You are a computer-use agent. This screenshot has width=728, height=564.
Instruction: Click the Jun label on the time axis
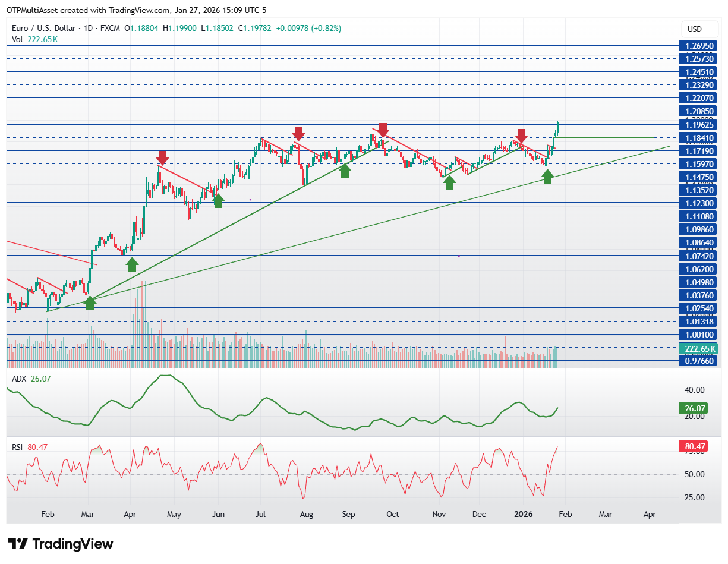(x=218, y=513)
